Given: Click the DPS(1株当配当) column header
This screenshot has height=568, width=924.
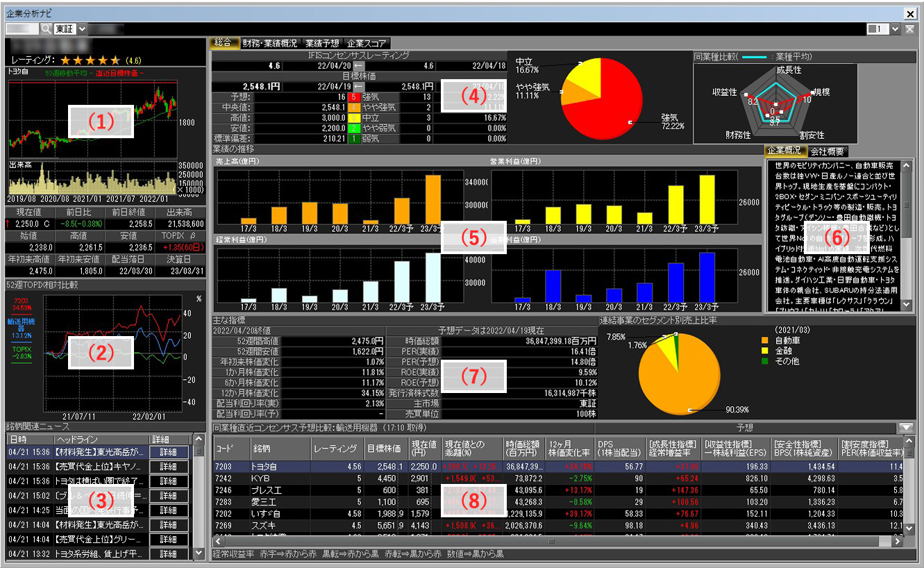Looking at the screenshot, I should 619,448.
